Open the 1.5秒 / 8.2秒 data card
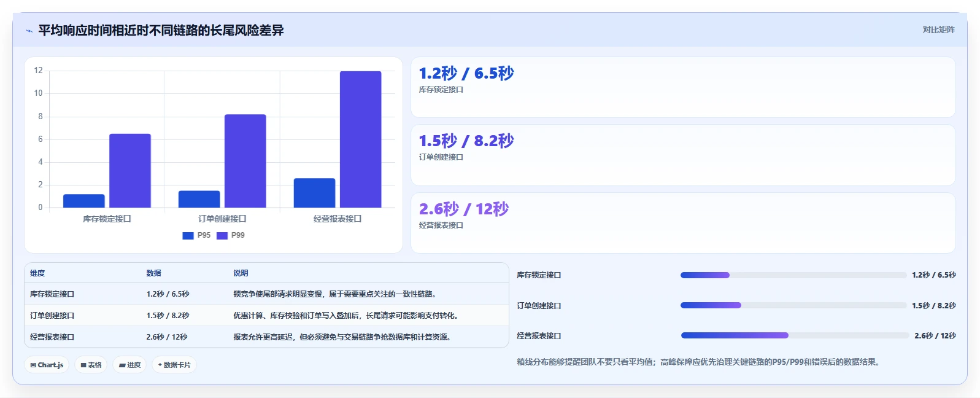 tap(683, 155)
